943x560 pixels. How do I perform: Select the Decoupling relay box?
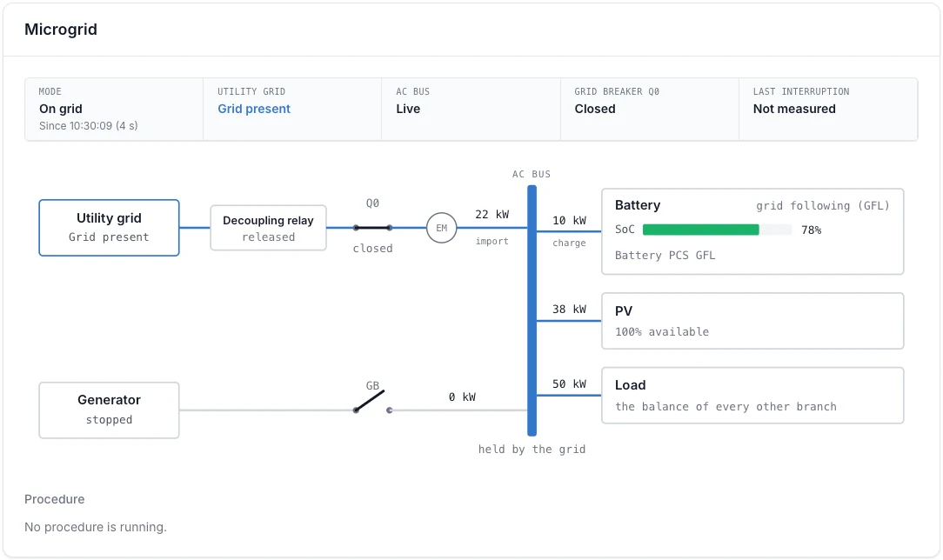click(268, 228)
